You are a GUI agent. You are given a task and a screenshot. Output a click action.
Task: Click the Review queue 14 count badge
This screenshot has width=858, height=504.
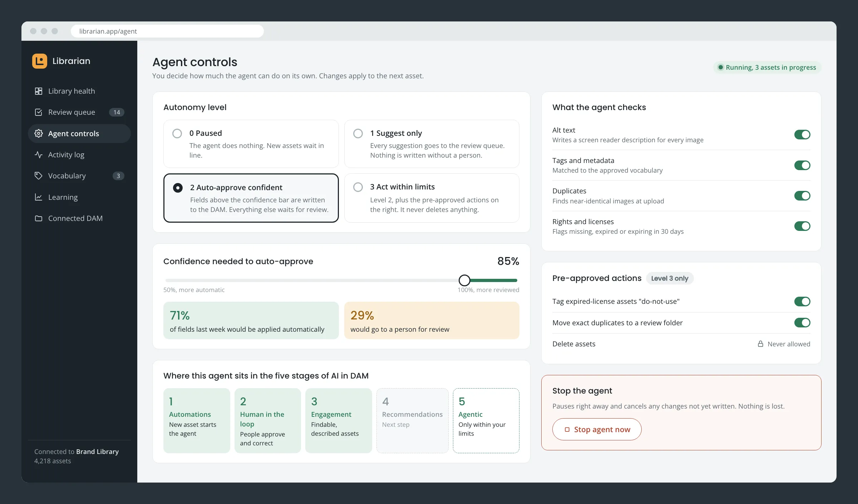click(x=117, y=112)
